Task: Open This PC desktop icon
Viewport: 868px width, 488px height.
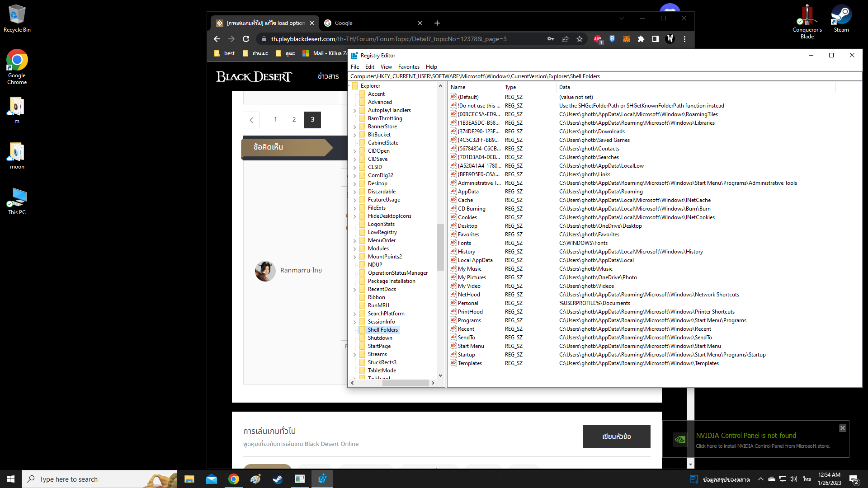Action: pyautogui.click(x=17, y=201)
